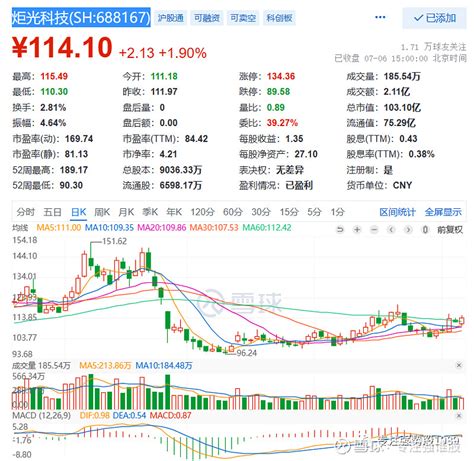Click the 151.62 high-point marker on chart
This screenshot has height=461, width=474.
[x=114, y=241]
